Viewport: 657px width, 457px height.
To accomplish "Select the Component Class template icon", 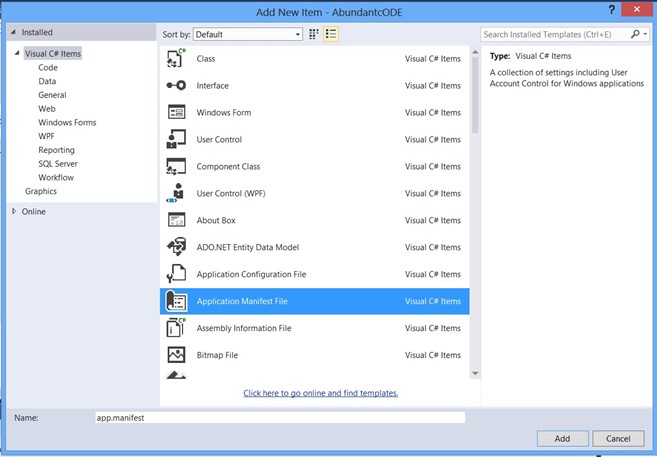I will tap(176, 166).
